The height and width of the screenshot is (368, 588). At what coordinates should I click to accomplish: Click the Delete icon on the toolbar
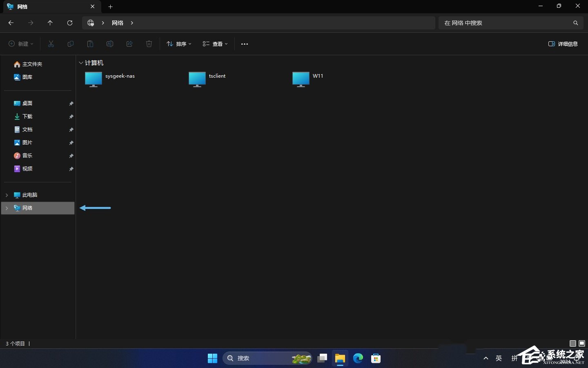[149, 44]
